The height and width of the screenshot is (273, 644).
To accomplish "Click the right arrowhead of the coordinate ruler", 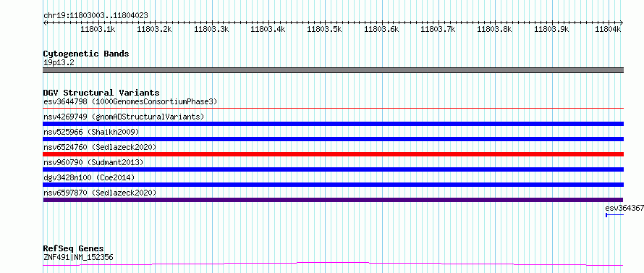I will point(622,22).
